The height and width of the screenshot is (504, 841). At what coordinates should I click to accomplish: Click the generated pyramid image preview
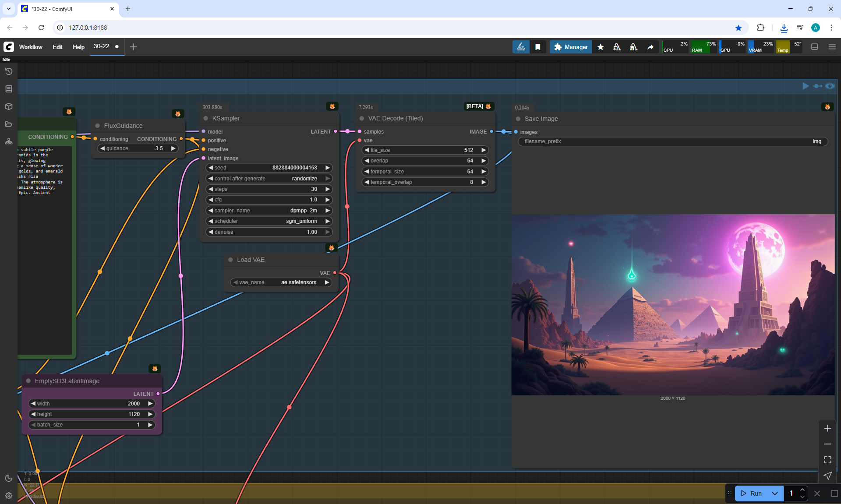click(673, 304)
